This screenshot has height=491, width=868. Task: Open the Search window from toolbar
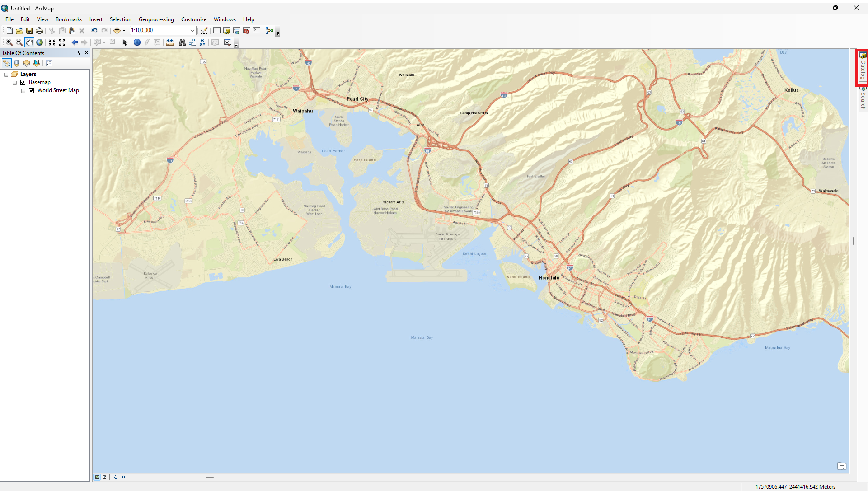coord(237,31)
